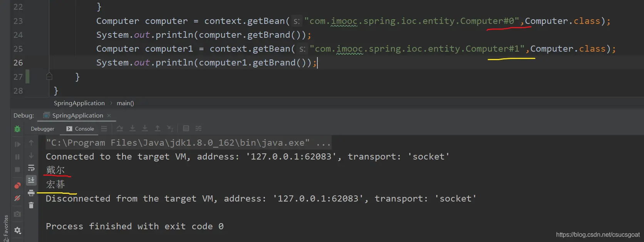This screenshot has width=644, height=242.
Task: Click the 宏碁 output line
Action: (x=55, y=184)
